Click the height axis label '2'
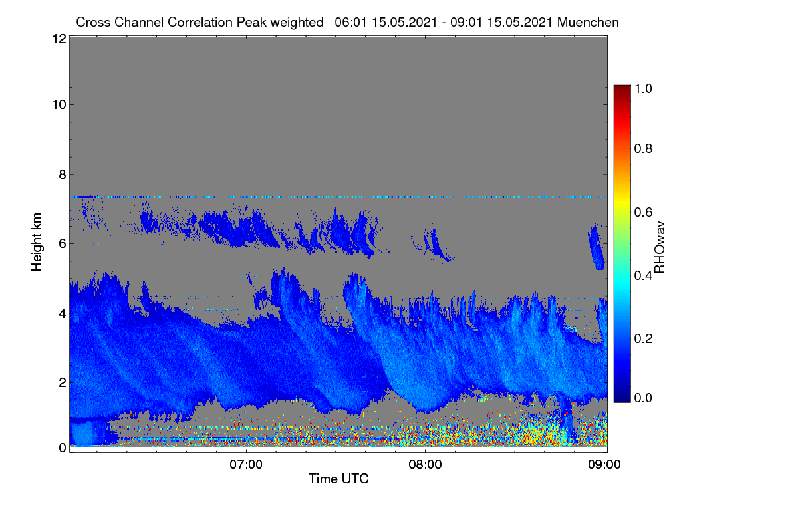This screenshot has width=798, height=532. click(x=63, y=382)
